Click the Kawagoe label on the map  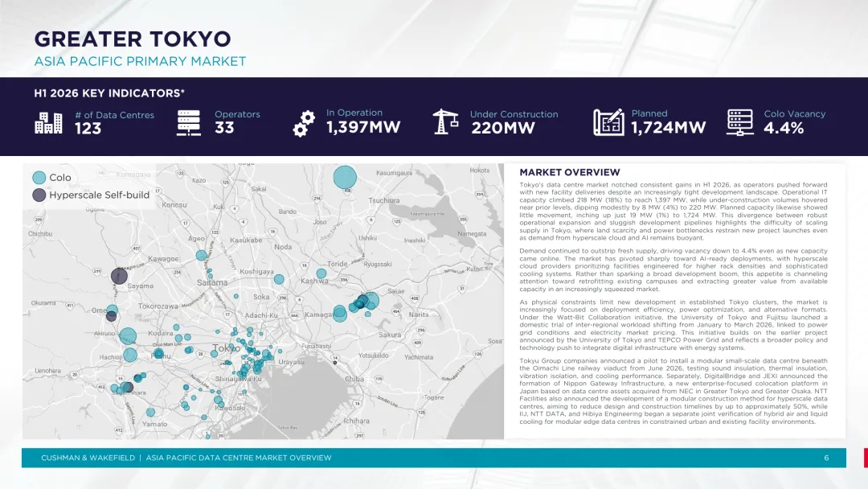coord(163,259)
